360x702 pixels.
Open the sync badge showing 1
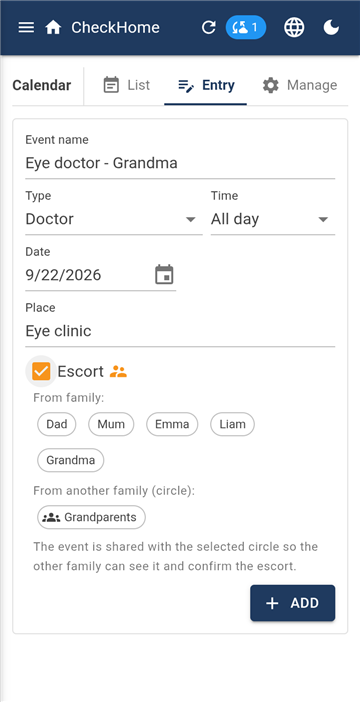coord(246,28)
